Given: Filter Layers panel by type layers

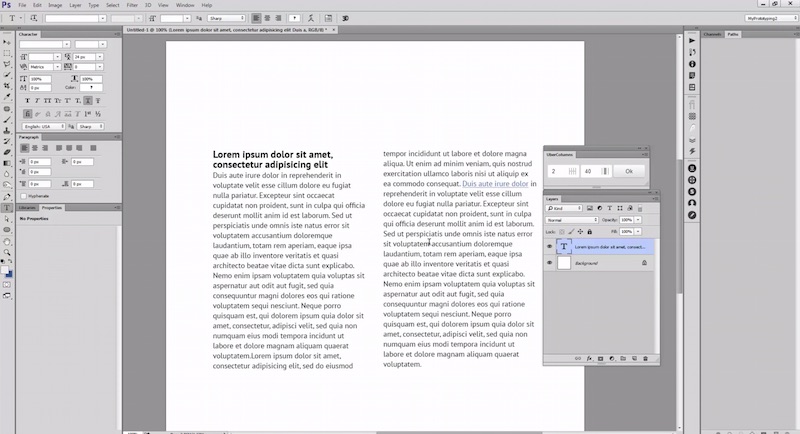Looking at the screenshot, I should (610, 208).
